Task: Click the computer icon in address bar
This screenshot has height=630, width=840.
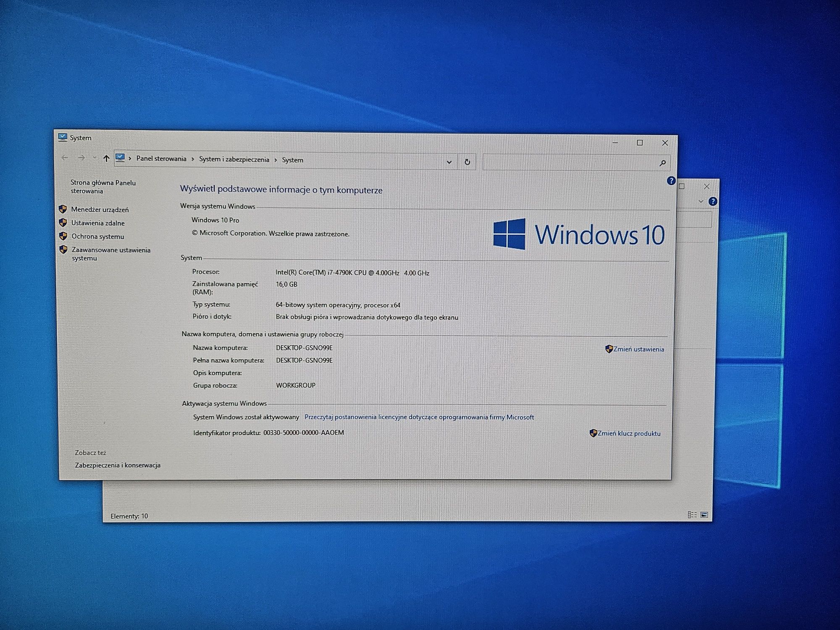Action: [120, 158]
